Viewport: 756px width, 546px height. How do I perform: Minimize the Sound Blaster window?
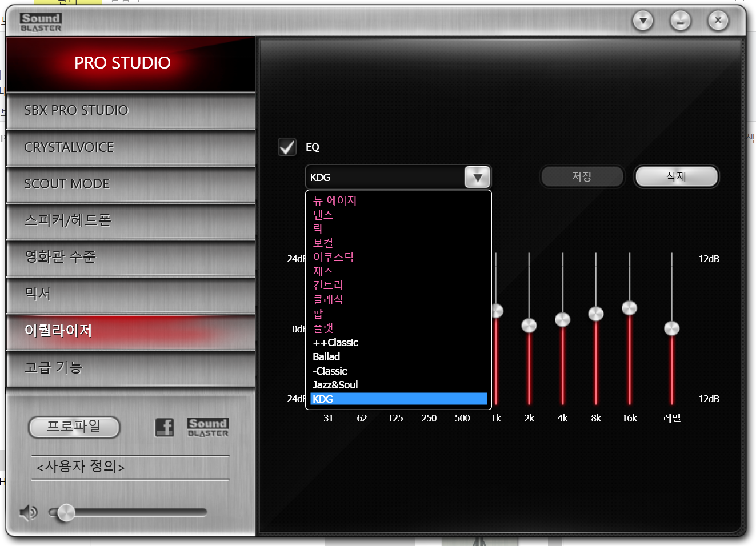681,21
